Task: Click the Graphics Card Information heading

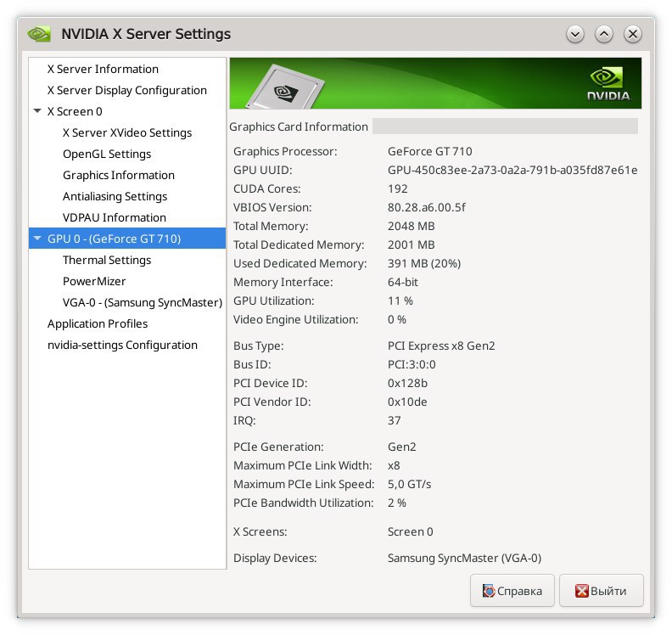Action: [x=299, y=126]
